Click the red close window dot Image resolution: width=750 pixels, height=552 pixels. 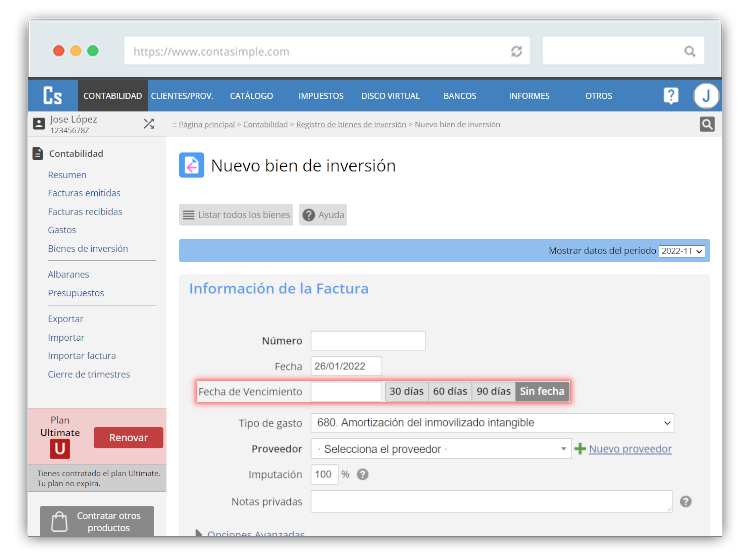[59, 51]
